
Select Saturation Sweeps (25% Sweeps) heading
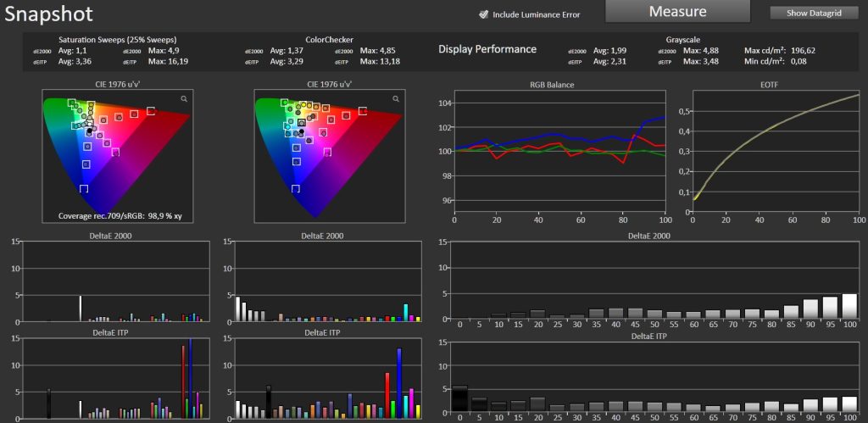[x=117, y=40]
